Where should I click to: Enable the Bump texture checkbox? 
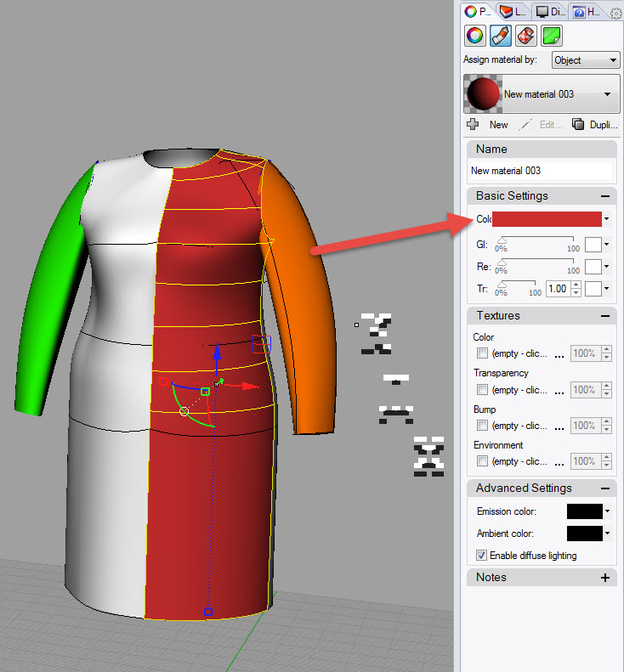click(x=482, y=426)
